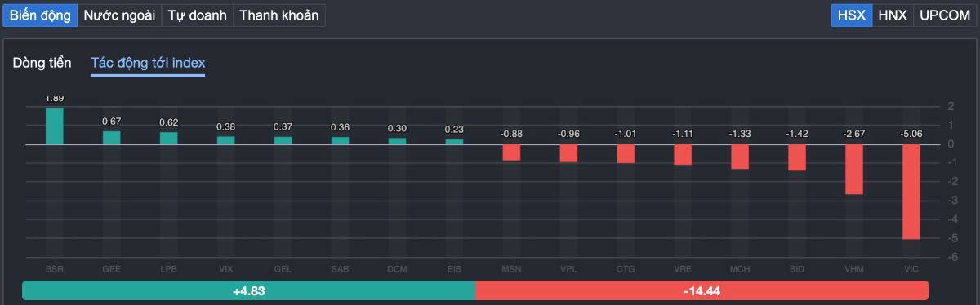
Task: Click the red BID bar
Action: [797, 157]
